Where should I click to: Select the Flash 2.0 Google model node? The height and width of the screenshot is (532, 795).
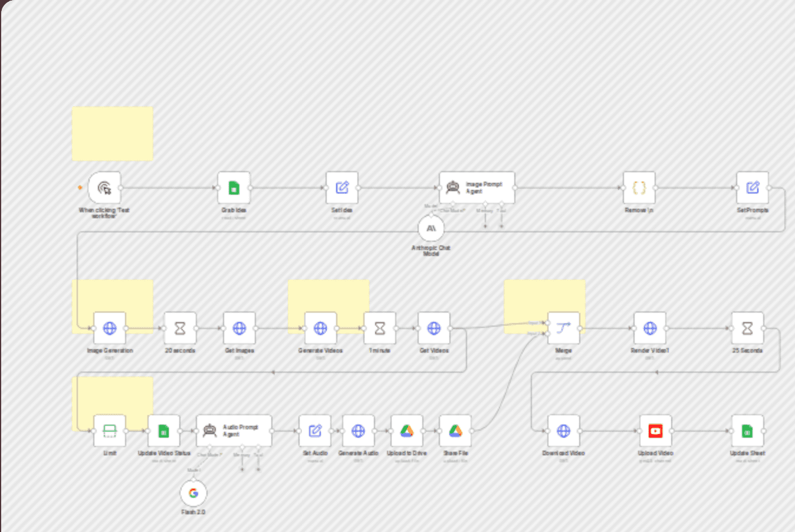click(193, 493)
